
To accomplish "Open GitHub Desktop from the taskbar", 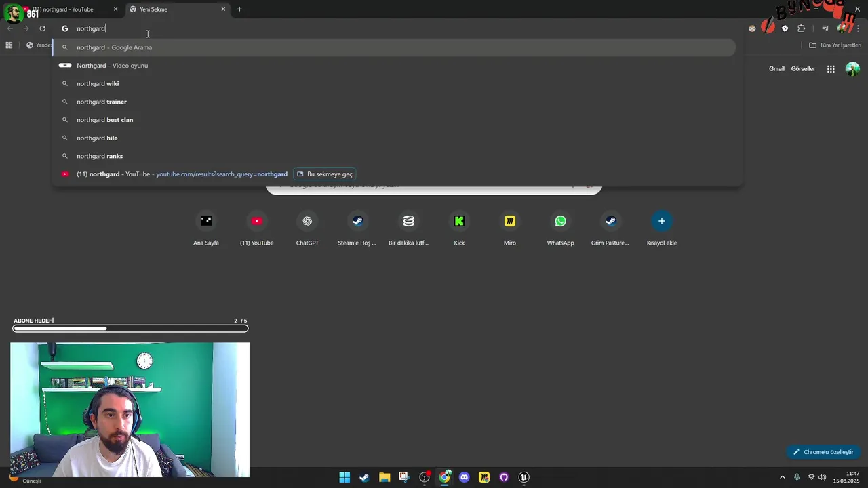I will 504,477.
